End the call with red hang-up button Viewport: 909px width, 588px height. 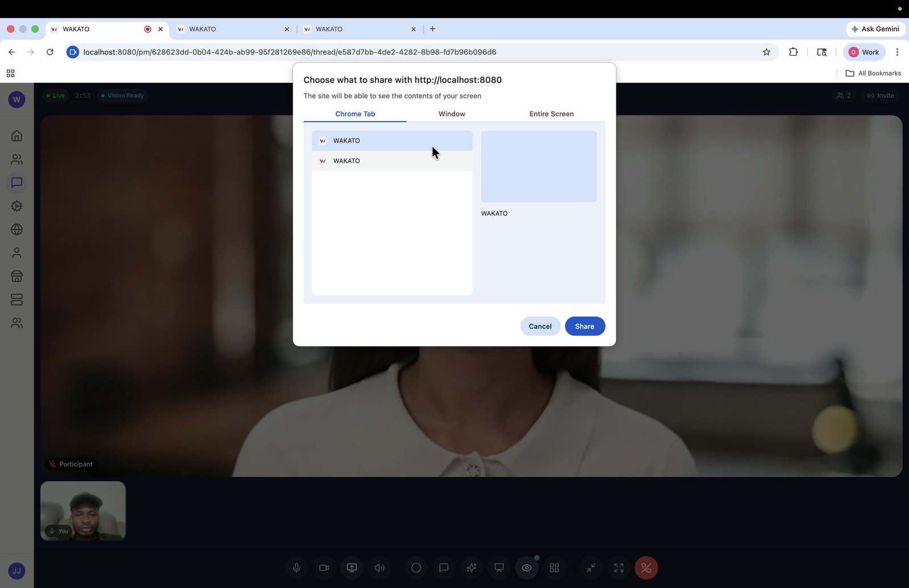click(x=646, y=568)
